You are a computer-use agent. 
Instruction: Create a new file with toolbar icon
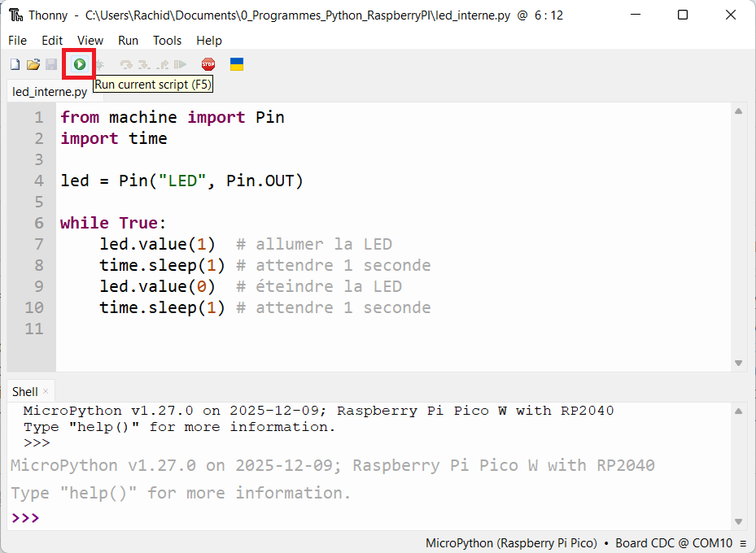[x=15, y=64]
